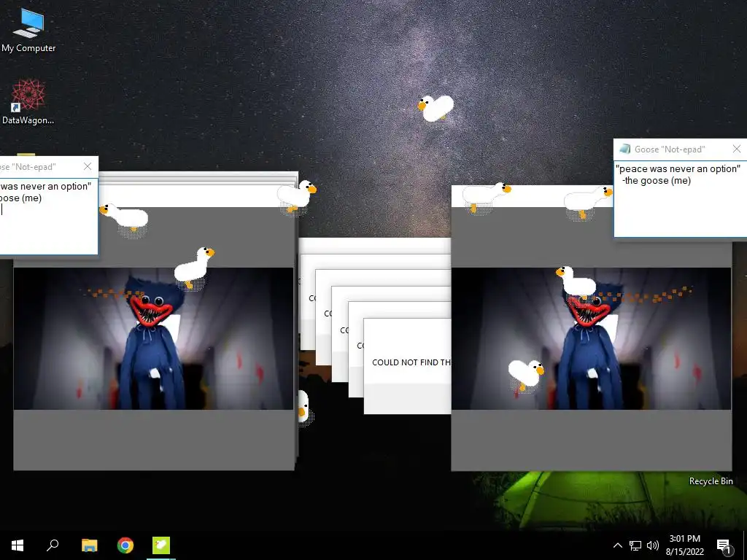Click the Huggy Wuggy image in right window
This screenshot has width=747, height=560.
point(591,338)
